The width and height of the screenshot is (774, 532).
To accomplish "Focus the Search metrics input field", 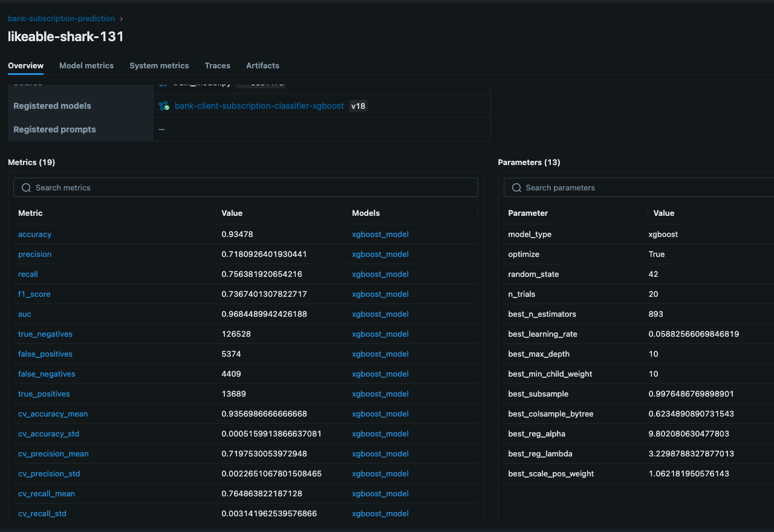I will click(x=254, y=188).
